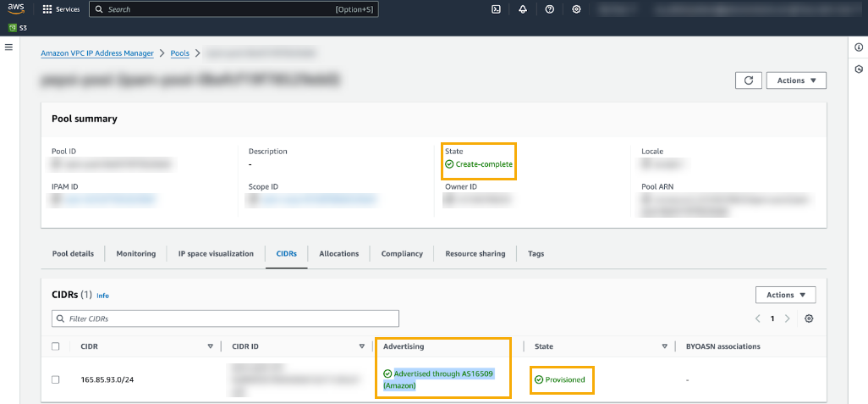The height and width of the screenshot is (404, 868).
Task: Open the pool Actions dropdown at top
Action: click(x=795, y=80)
